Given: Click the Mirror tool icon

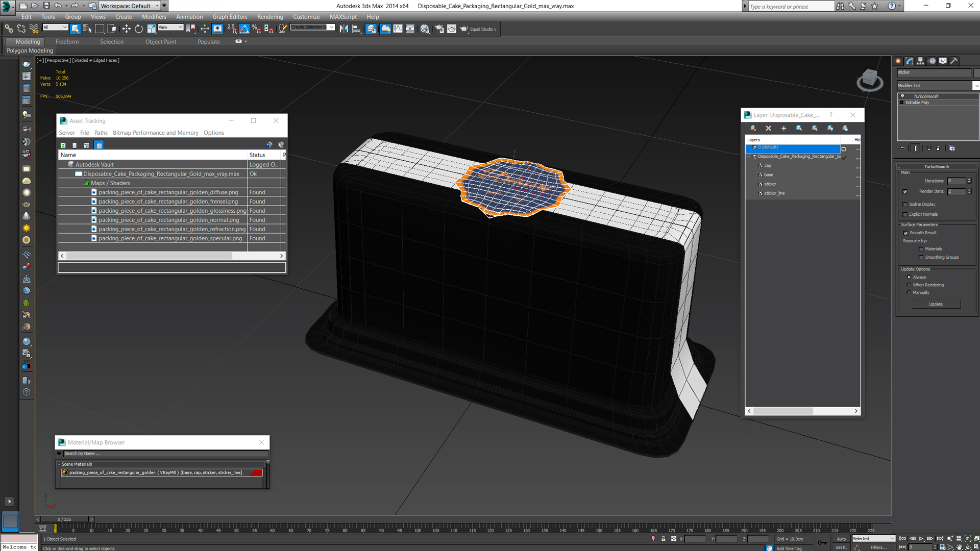Looking at the screenshot, I should coord(344,29).
